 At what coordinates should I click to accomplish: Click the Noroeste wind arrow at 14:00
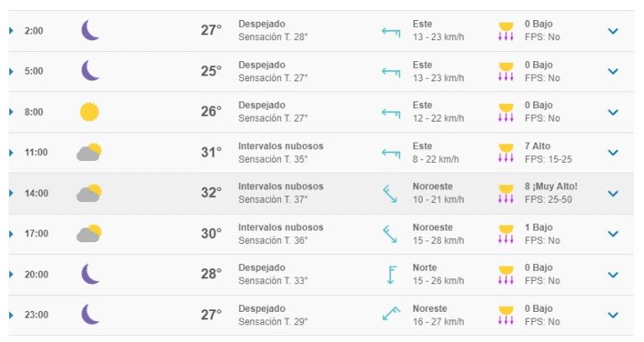point(390,194)
